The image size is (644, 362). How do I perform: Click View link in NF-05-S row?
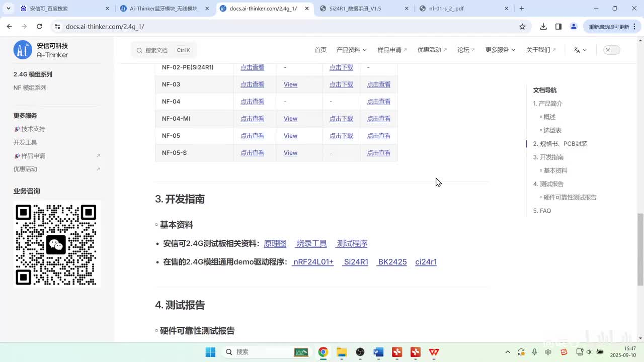290,153
